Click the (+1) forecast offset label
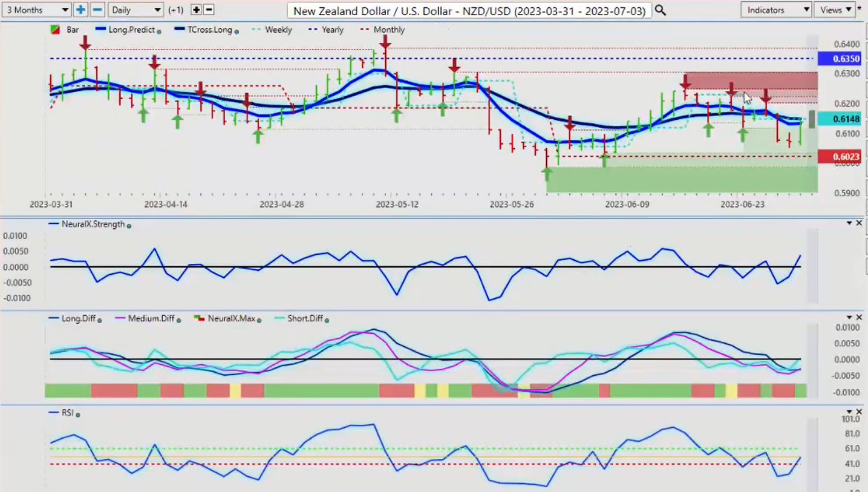The image size is (868, 492). (x=176, y=10)
